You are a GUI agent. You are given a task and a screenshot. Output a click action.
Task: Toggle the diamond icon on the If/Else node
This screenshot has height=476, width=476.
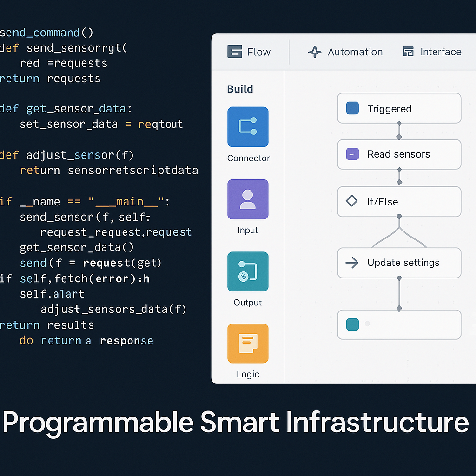pyautogui.click(x=352, y=201)
